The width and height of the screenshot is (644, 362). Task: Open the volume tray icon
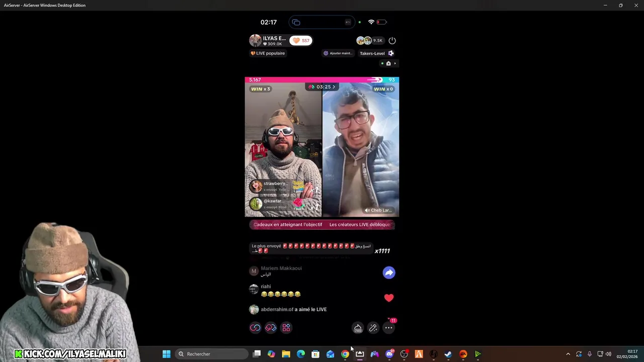coord(608,354)
